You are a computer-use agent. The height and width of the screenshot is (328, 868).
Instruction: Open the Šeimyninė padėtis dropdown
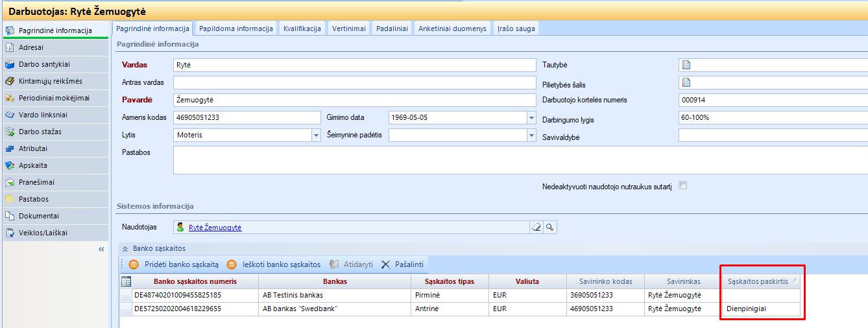click(x=531, y=135)
